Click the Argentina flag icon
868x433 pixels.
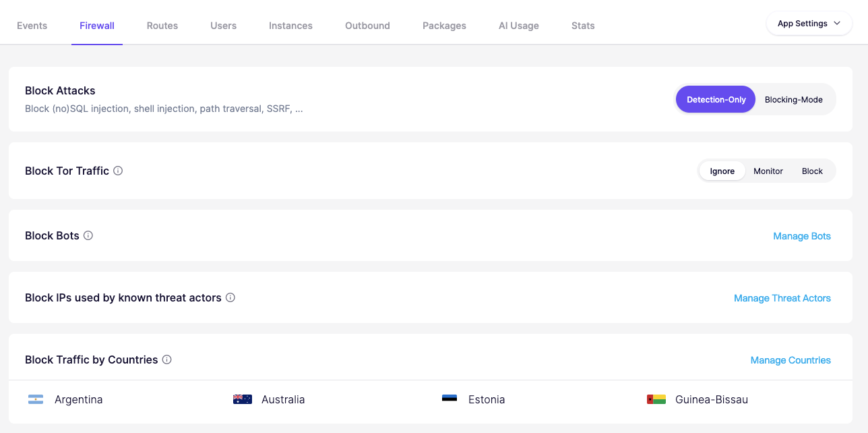(36, 399)
